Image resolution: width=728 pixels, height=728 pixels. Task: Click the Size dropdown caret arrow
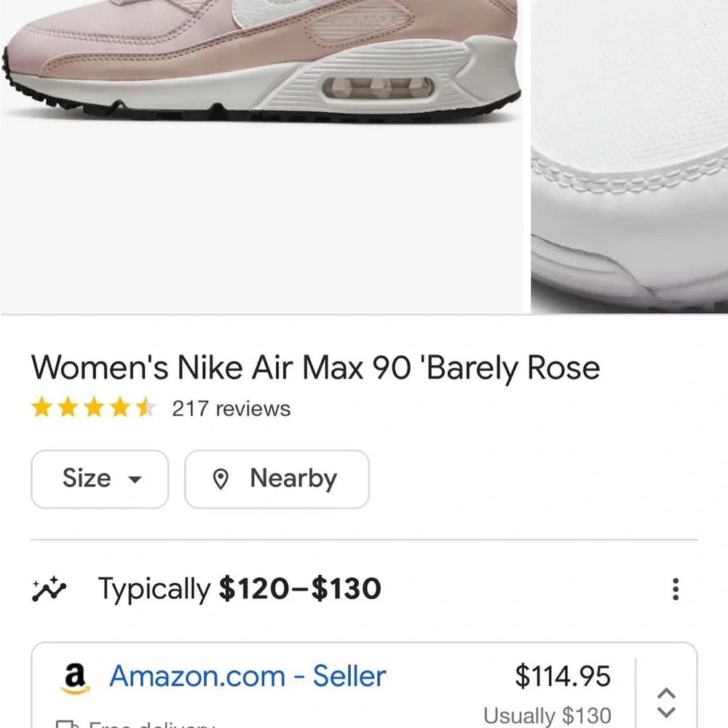click(135, 480)
